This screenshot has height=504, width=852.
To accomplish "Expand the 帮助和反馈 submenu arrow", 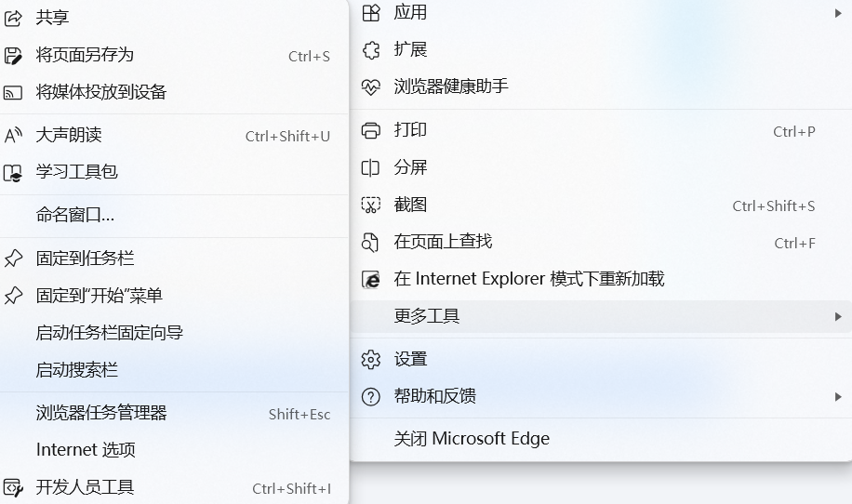I will point(838,397).
